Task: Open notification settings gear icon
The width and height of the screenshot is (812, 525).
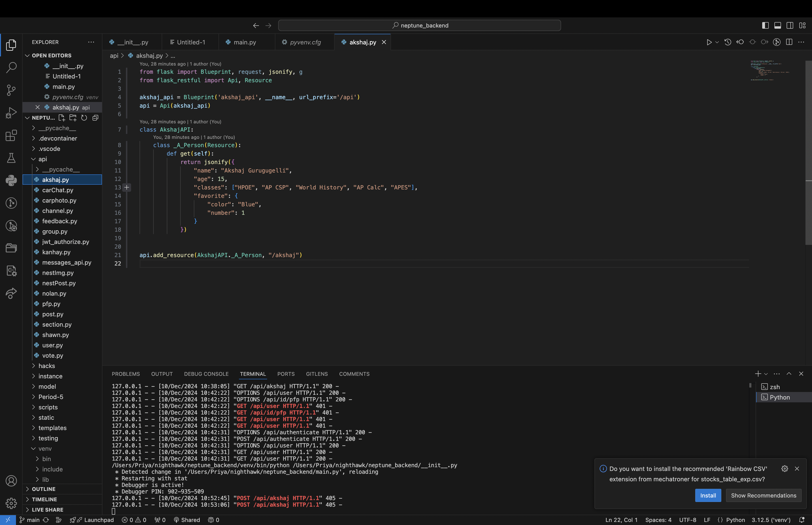Action: click(x=785, y=469)
